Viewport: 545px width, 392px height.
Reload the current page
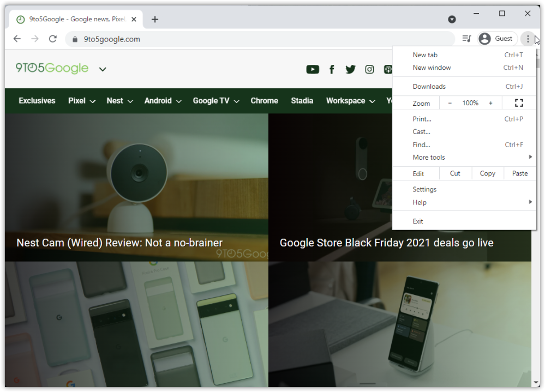click(x=53, y=39)
